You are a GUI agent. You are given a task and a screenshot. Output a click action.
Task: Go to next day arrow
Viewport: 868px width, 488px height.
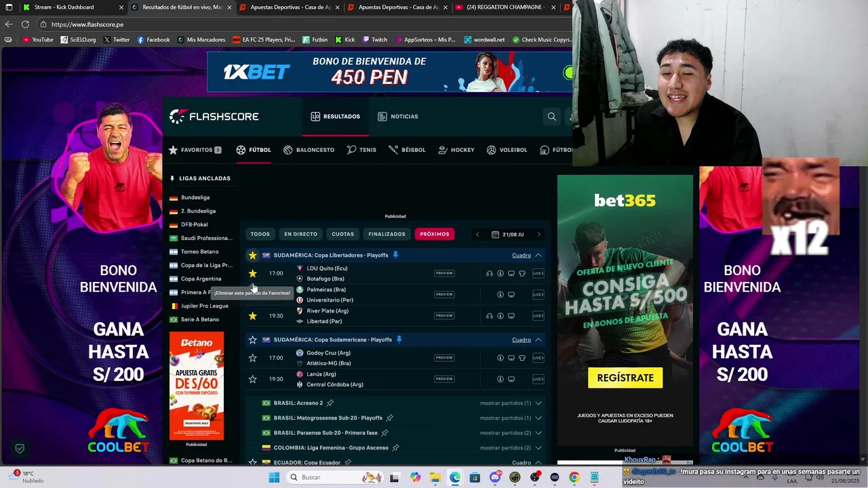(x=539, y=235)
